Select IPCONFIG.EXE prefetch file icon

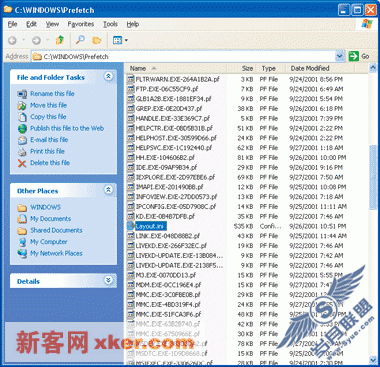131,206
